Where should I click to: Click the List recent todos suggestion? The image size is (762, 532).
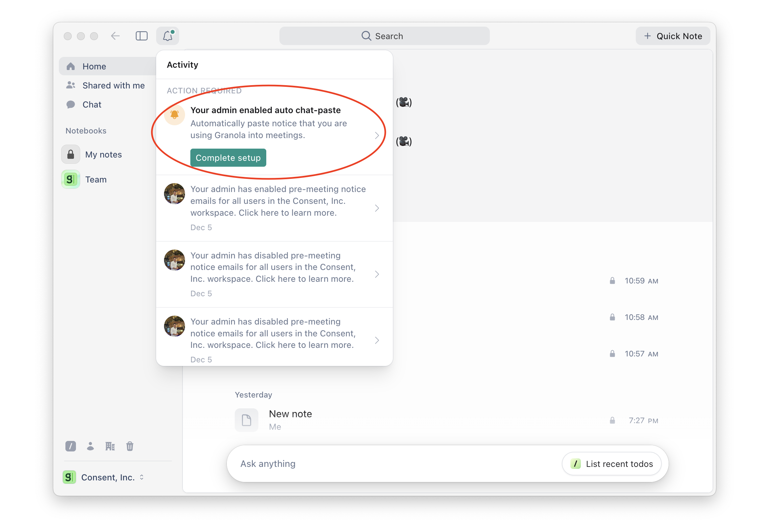tap(612, 464)
